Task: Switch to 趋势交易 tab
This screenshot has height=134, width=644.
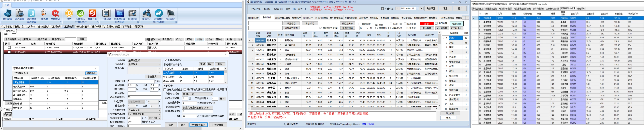Action: coord(19,27)
